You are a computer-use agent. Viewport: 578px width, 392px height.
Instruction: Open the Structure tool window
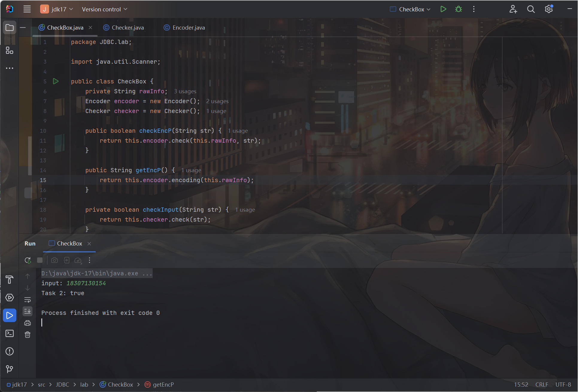(10, 51)
